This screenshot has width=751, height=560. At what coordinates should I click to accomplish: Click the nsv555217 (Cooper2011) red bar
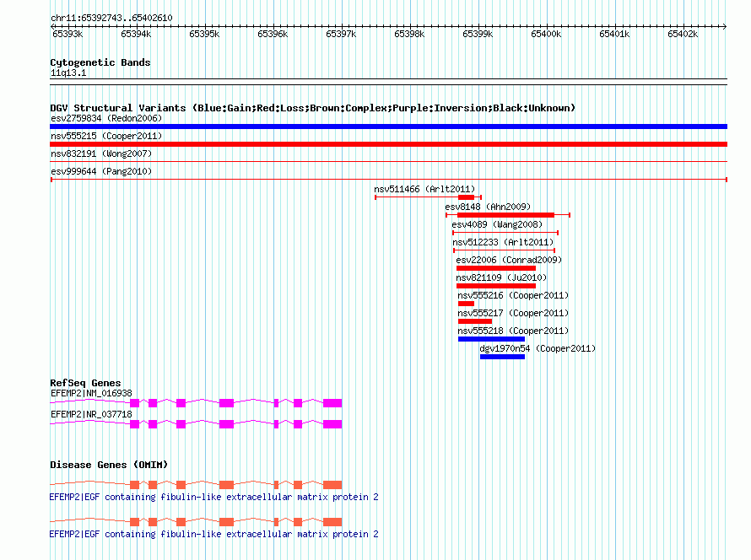click(474, 321)
